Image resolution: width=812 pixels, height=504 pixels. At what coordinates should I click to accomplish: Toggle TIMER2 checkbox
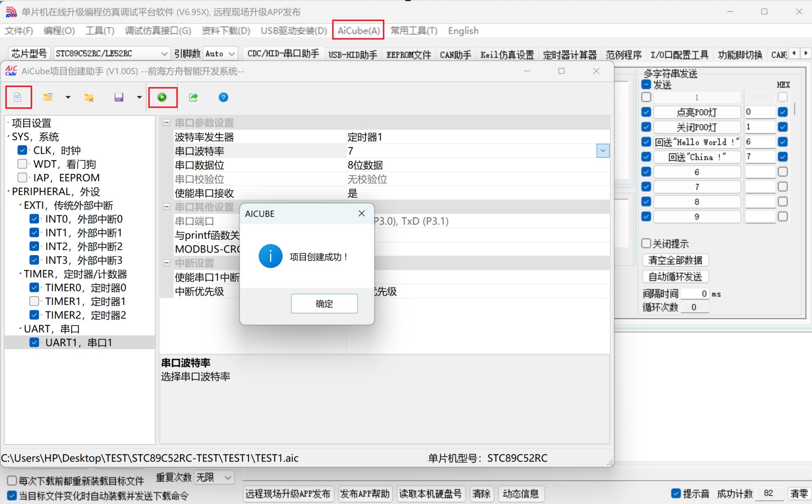pos(34,315)
